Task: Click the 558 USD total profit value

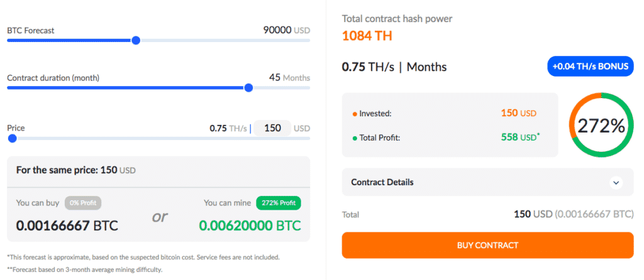Action: pyautogui.click(x=520, y=137)
